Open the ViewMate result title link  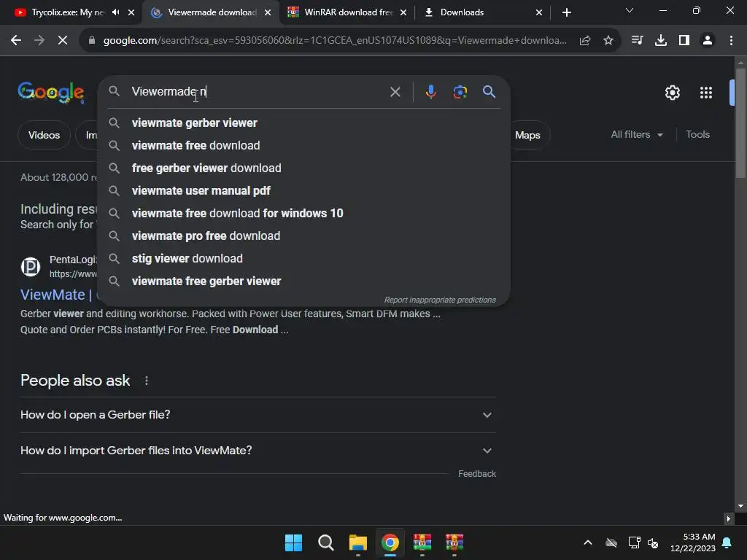click(56, 295)
